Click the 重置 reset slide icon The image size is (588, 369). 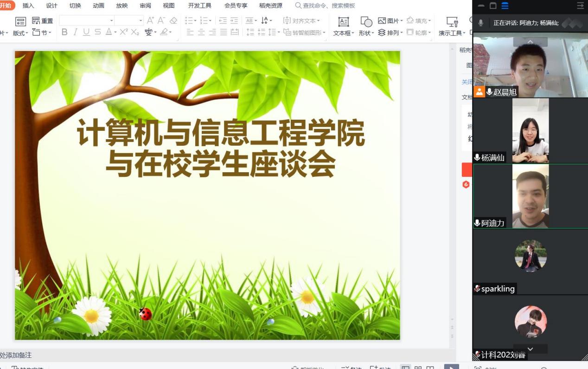pyautogui.click(x=43, y=21)
